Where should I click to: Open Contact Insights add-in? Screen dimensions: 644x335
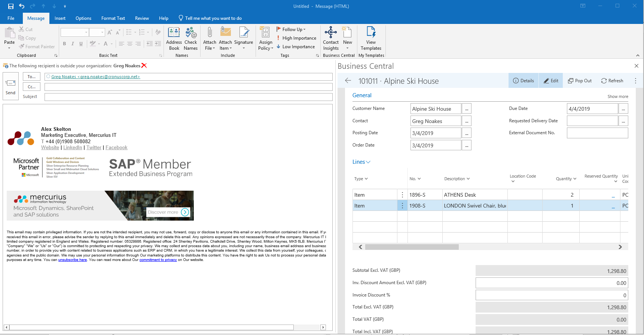[331, 38]
